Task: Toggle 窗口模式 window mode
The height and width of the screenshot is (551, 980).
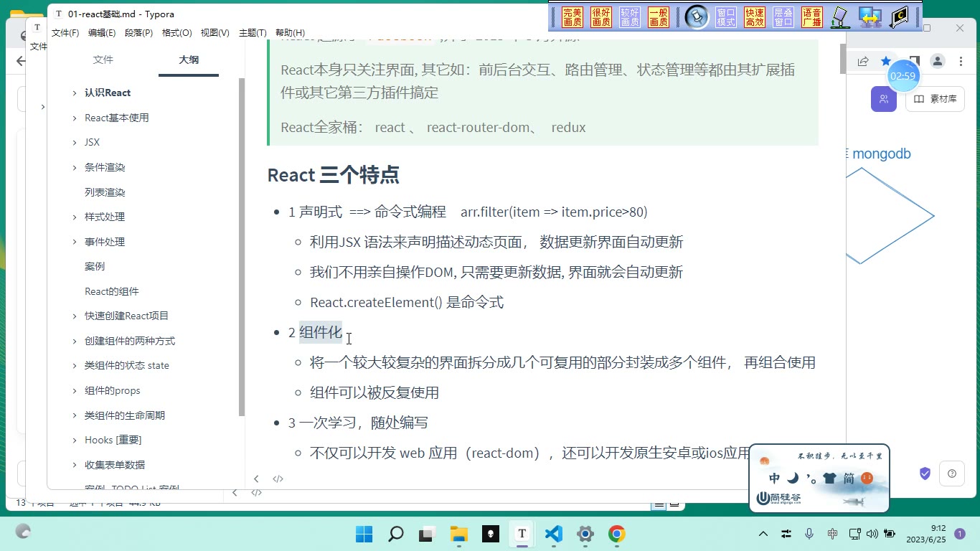Action: pos(726,17)
